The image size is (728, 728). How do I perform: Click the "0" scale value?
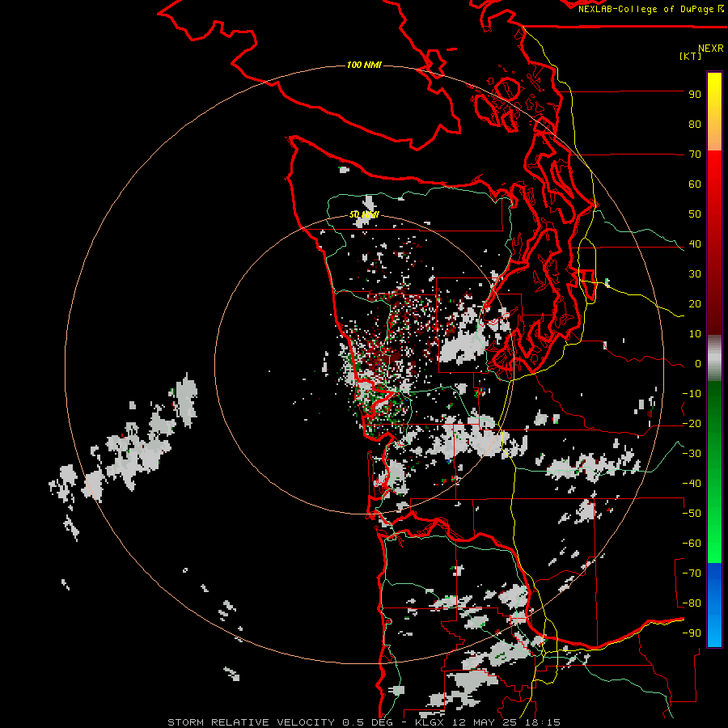point(698,364)
